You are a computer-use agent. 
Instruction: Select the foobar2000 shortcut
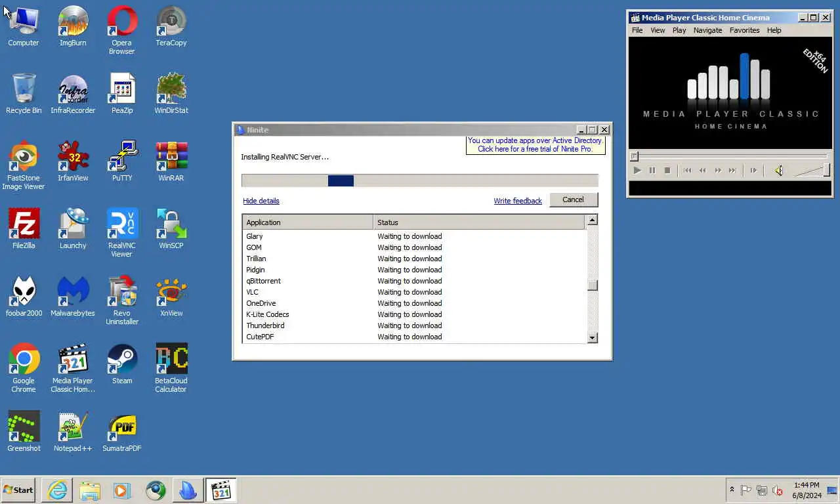pos(24,297)
